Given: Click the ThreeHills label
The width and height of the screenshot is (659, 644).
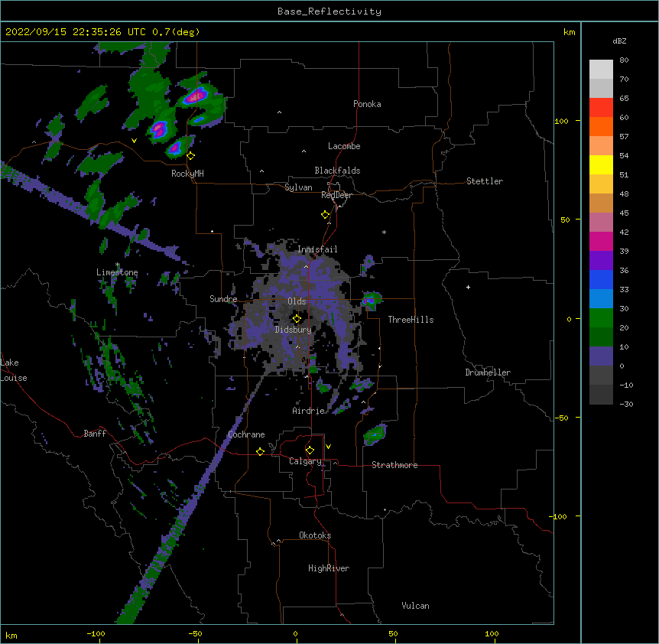Looking at the screenshot, I should (x=411, y=320).
